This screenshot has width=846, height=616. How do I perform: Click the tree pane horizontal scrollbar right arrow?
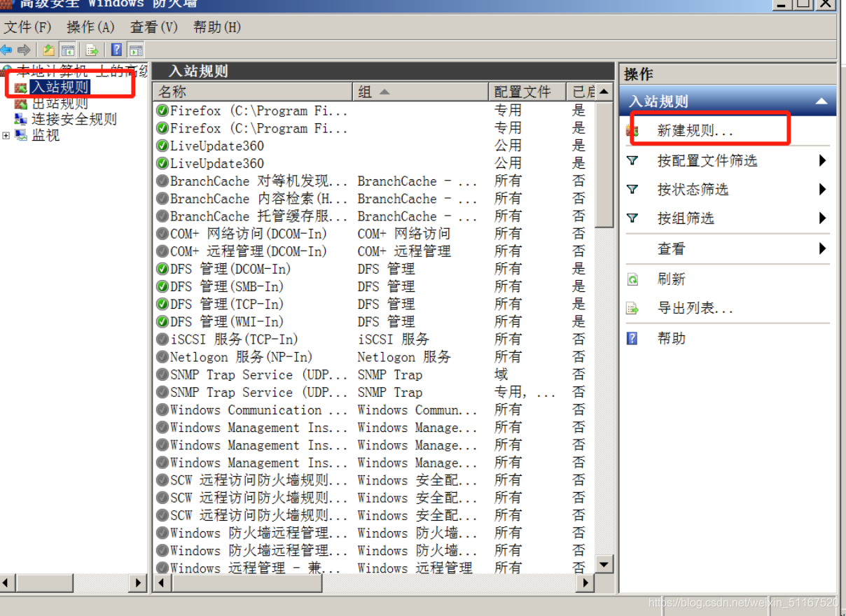pyautogui.click(x=138, y=583)
